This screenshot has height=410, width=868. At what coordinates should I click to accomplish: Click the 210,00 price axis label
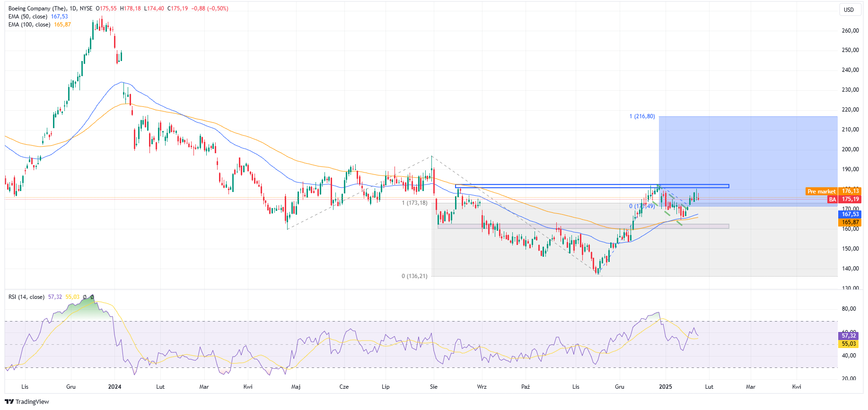(x=850, y=130)
